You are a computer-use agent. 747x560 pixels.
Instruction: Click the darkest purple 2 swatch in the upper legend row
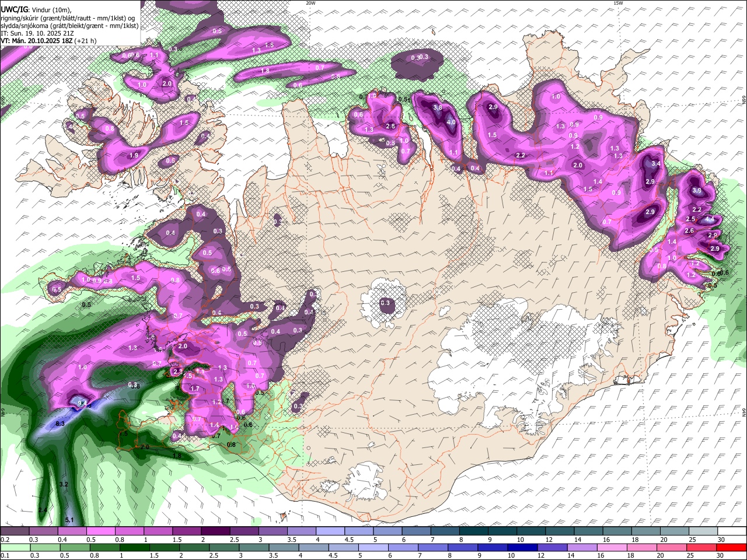click(215, 531)
